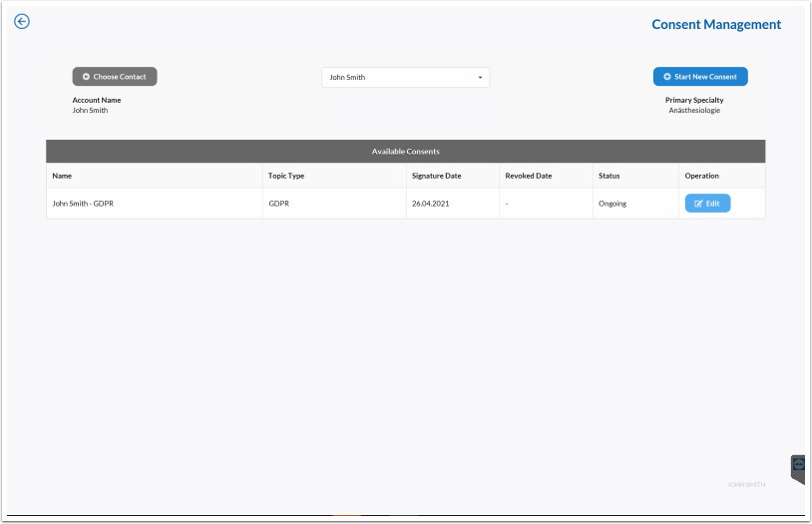The height and width of the screenshot is (524, 812).
Task: Open the TeamViewer side panel tab
Action: click(x=799, y=467)
